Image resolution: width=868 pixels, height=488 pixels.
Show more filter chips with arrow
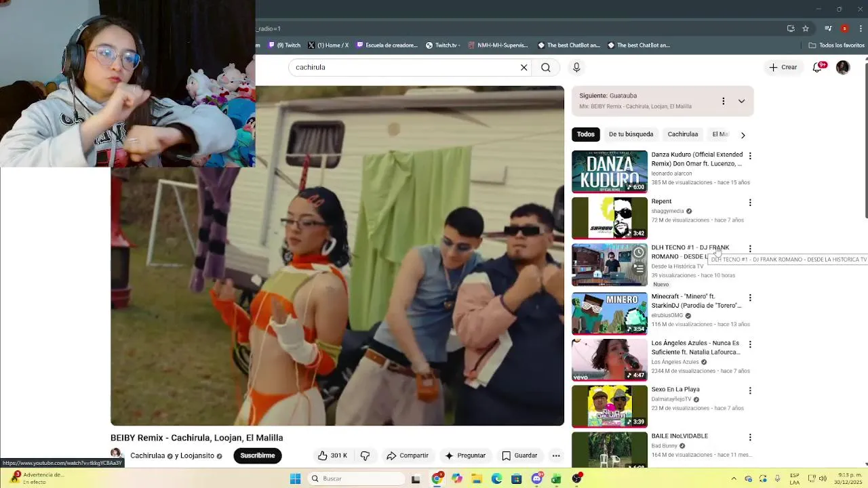tap(743, 135)
